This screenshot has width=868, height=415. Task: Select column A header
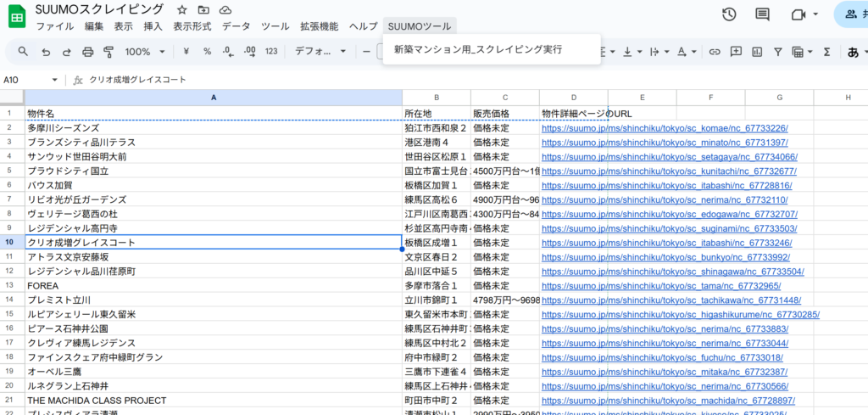click(x=214, y=98)
